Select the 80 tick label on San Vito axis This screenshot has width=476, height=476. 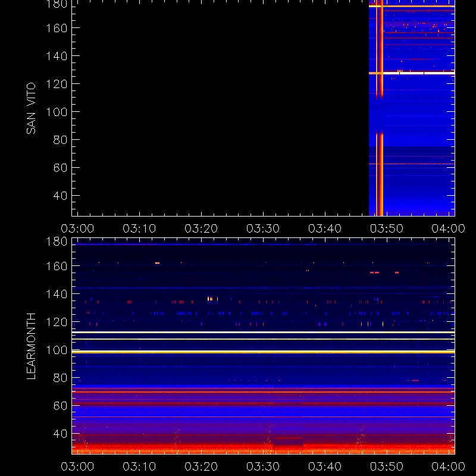coord(60,140)
